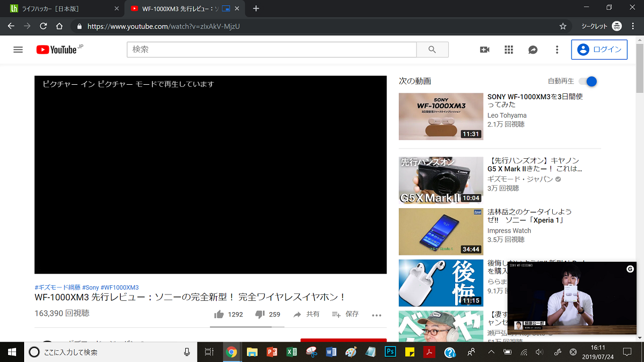Open the Canon G5 X Mark II thumbnail
This screenshot has height=362, width=644.
(x=441, y=180)
